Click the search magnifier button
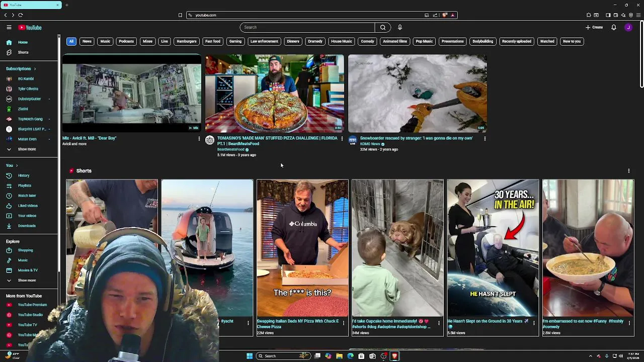The height and width of the screenshot is (362, 644). point(383,27)
